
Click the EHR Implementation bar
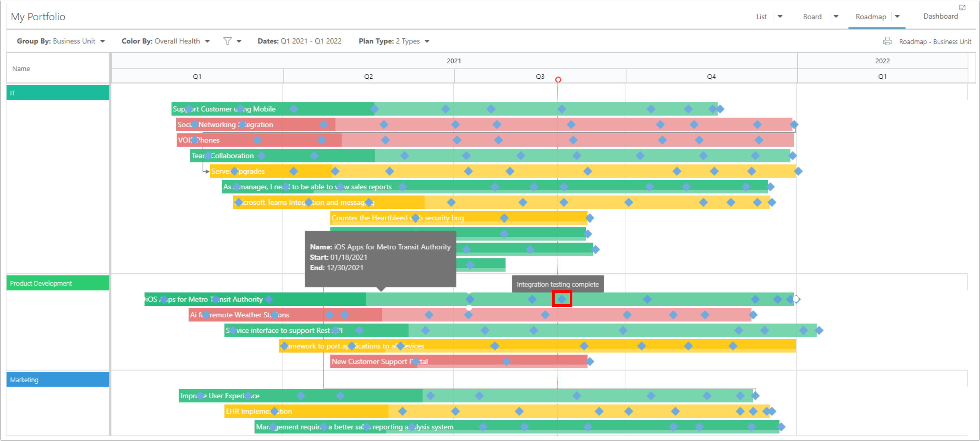[497, 411]
